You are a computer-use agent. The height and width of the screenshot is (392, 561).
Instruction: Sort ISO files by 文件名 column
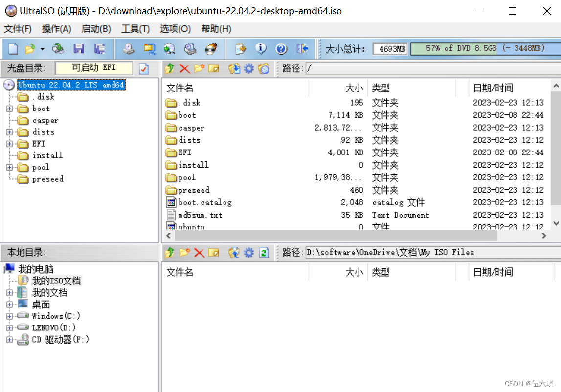[x=235, y=88]
